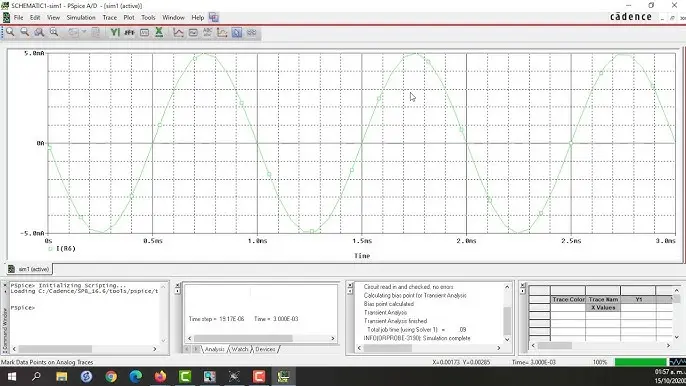Toggle the log Y axis icon
Viewport: 686px width, 386px height.
(x=115, y=32)
